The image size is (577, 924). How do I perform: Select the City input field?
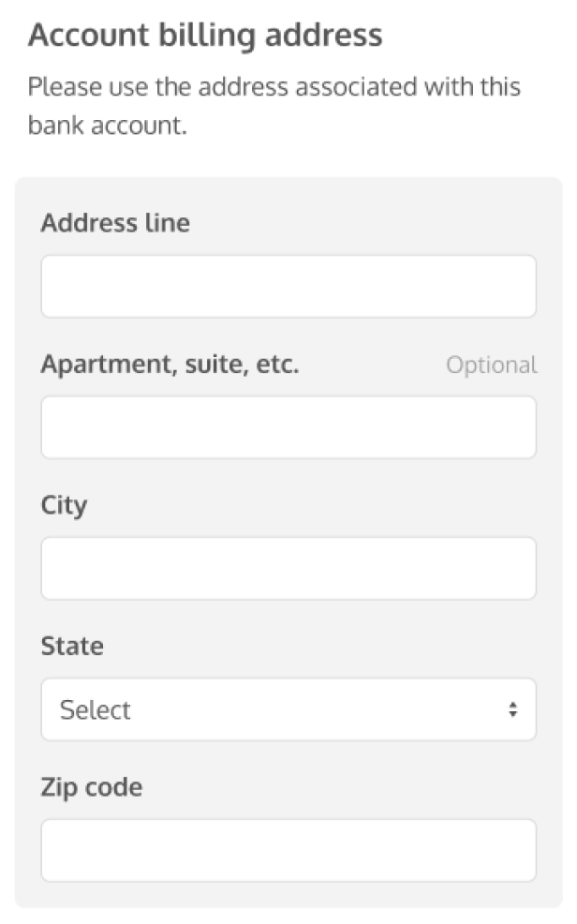(288, 569)
